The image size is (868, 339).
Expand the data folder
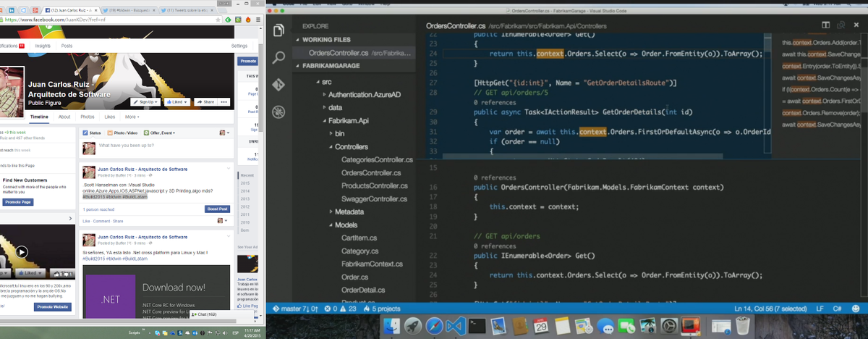tap(323, 107)
